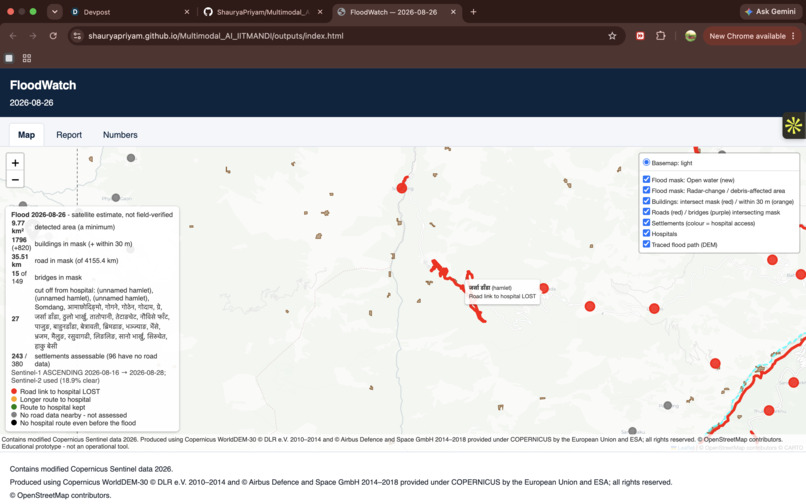The width and height of the screenshot is (806, 504).
Task: Select the Basemap: light radio button
Action: click(647, 163)
